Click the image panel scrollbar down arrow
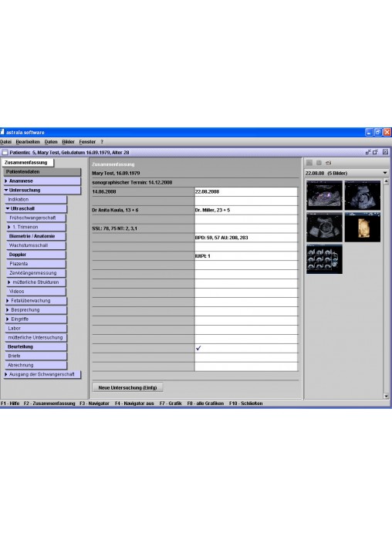This screenshot has width=392, height=537. tap(386, 396)
